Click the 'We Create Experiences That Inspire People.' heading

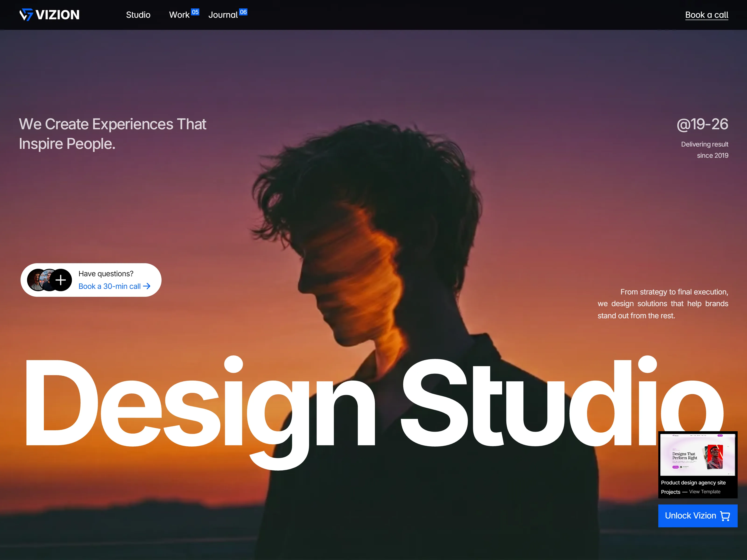113,134
